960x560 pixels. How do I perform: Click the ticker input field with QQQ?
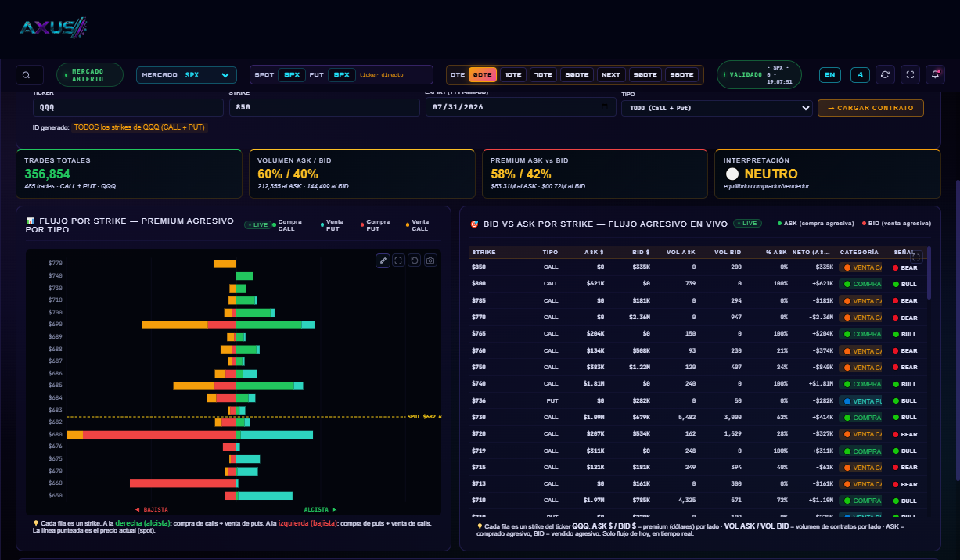point(128,108)
